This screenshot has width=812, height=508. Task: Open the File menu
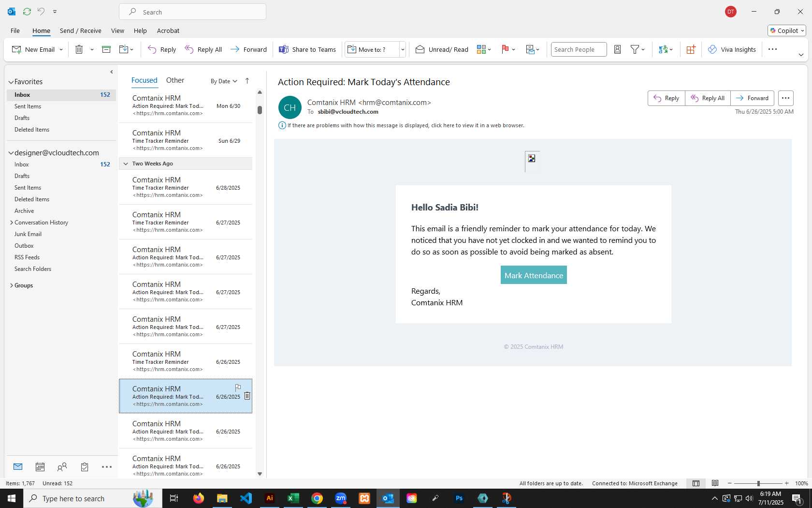pyautogui.click(x=15, y=30)
